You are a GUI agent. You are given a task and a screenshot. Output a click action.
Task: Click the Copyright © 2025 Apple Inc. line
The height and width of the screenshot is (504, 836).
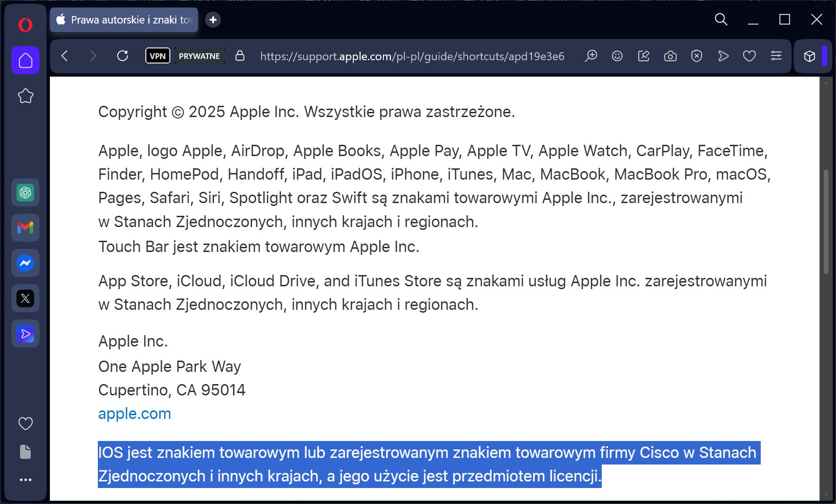click(x=307, y=112)
